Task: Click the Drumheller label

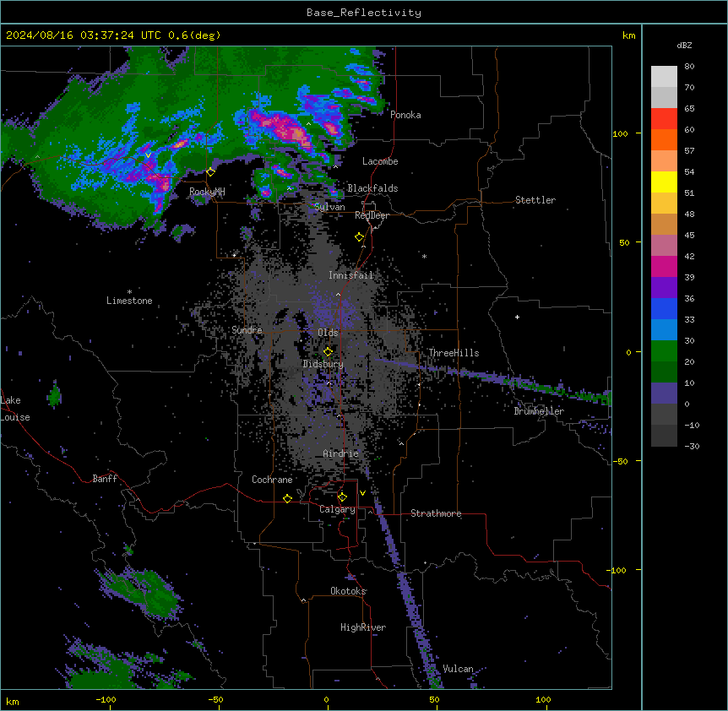Action: (x=539, y=411)
